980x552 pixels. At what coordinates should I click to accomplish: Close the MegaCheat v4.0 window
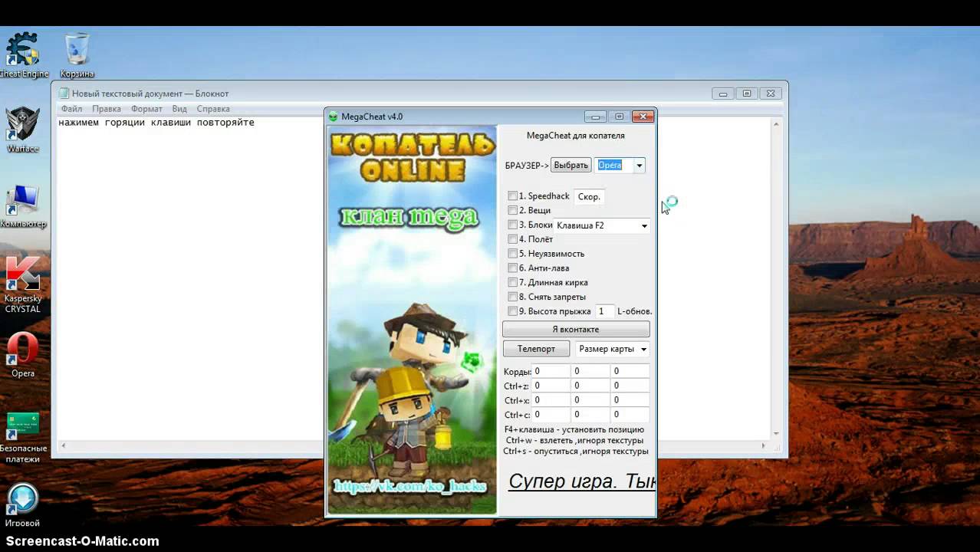tap(643, 117)
